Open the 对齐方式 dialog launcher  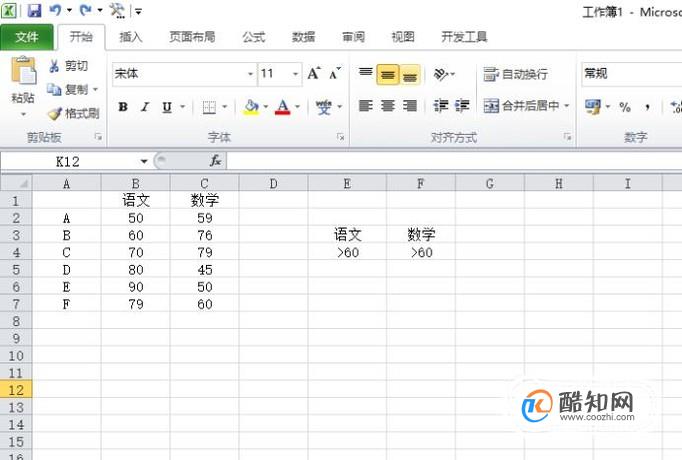(567, 137)
